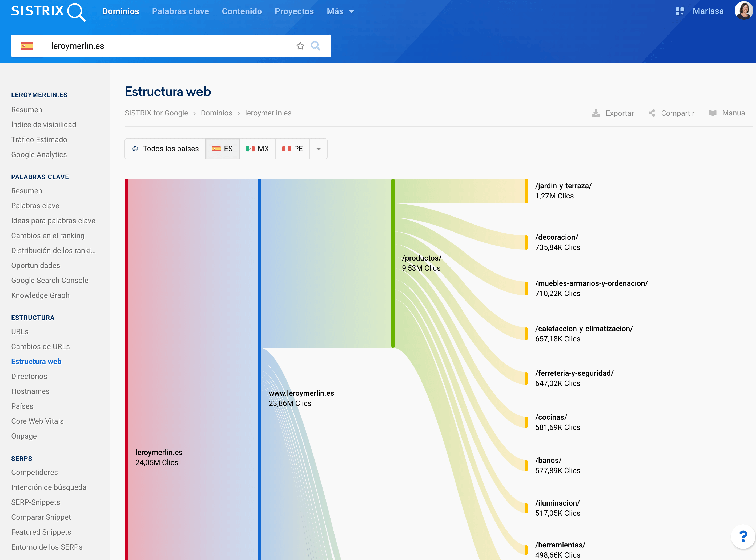756x560 pixels.
Task: Click the blue help question mark
Action: [x=743, y=537]
